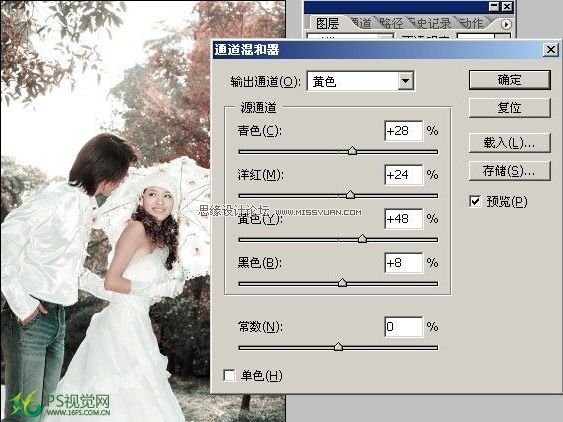Open the 载入(L)... load dialog
Image resolution: width=563 pixels, height=422 pixels.
[510, 143]
